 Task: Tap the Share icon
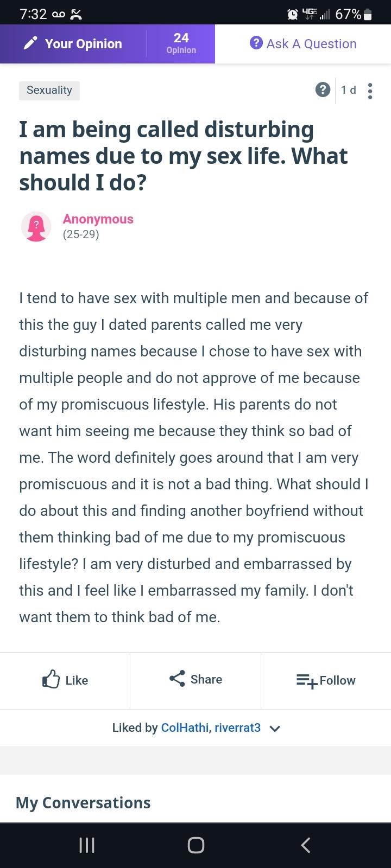[x=177, y=679]
